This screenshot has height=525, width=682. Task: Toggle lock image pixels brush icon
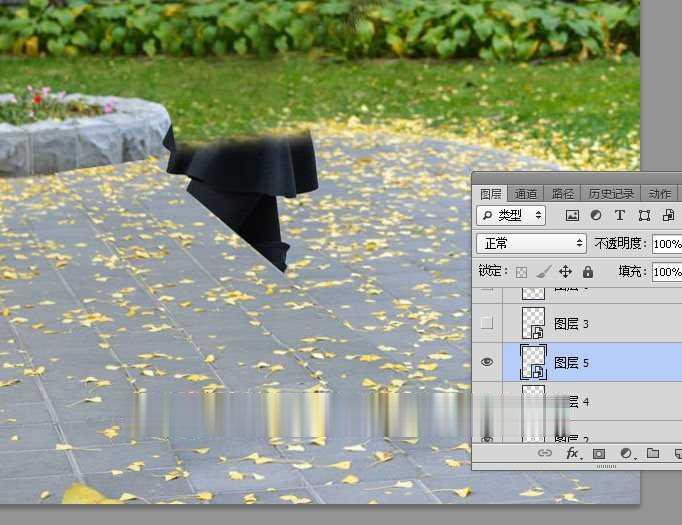(x=543, y=272)
